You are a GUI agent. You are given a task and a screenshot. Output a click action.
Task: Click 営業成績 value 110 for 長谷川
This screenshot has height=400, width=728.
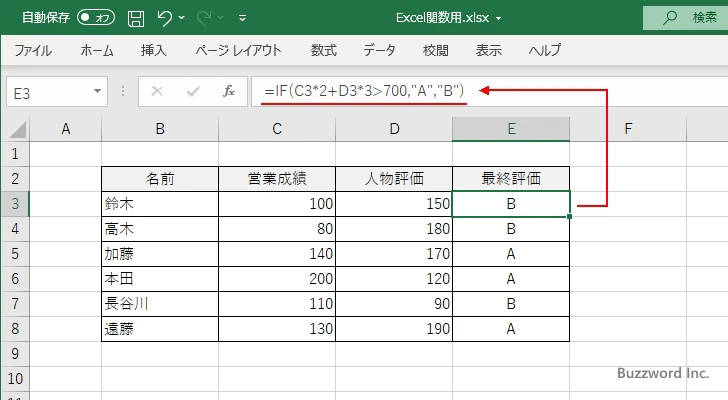(x=277, y=304)
